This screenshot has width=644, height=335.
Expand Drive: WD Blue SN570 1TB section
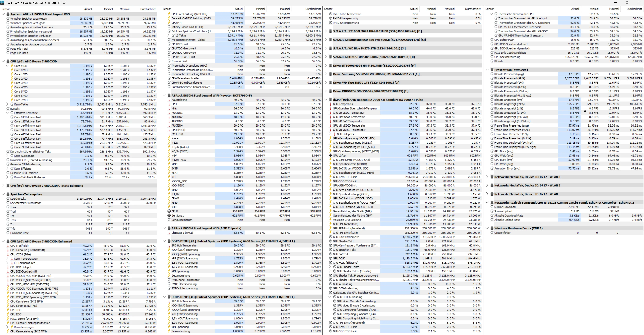[x=326, y=83]
